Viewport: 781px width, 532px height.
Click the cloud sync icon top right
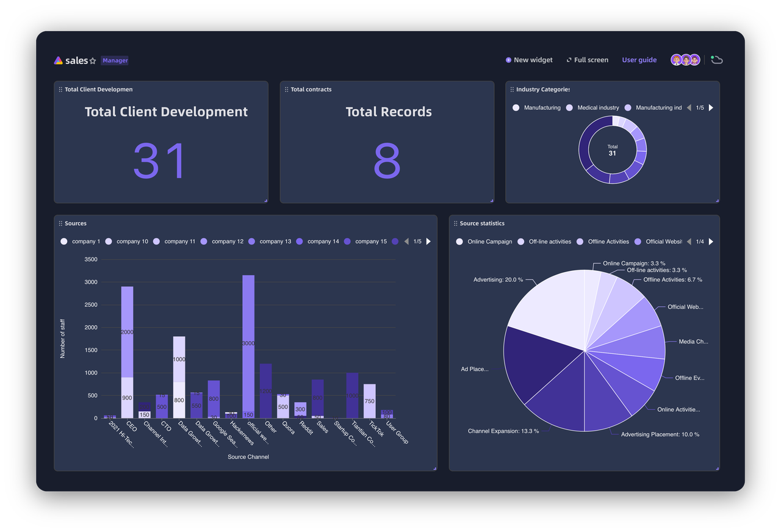point(716,59)
